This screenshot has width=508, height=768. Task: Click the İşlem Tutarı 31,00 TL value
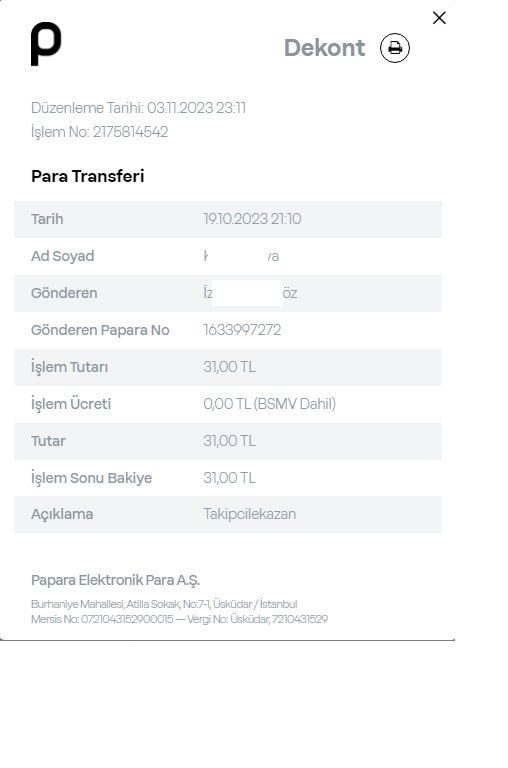[x=229, y=367]
